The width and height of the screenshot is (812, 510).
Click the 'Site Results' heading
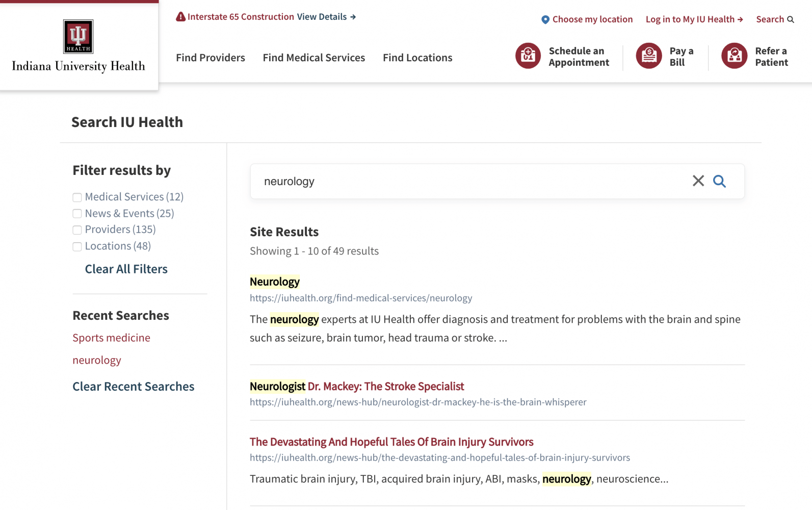[x=284, y=232]
